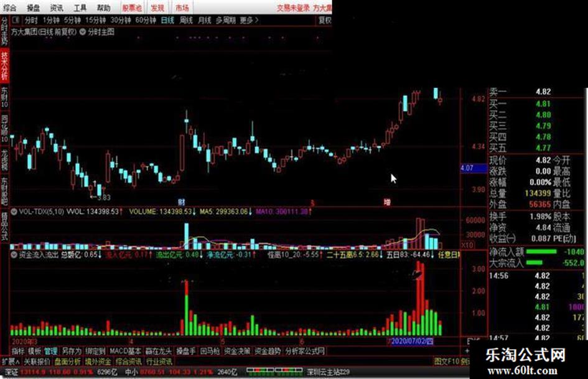The height and width of the screenshot is (379, 588).
Task: Click the 4.07 price axis label
Action: [474, 168]
